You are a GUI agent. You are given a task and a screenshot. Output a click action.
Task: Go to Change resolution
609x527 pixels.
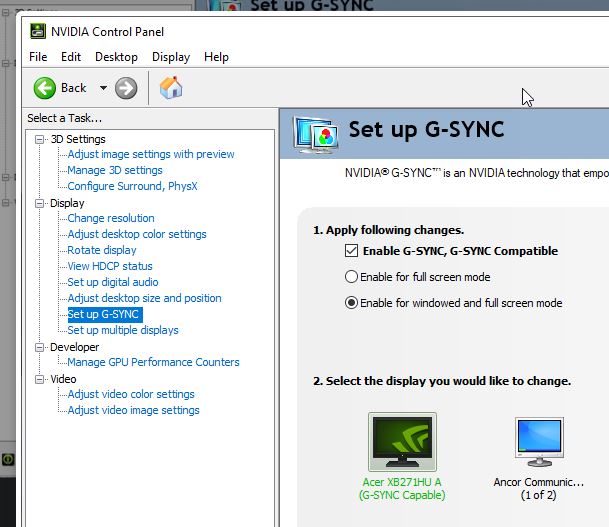coord(111,218)
